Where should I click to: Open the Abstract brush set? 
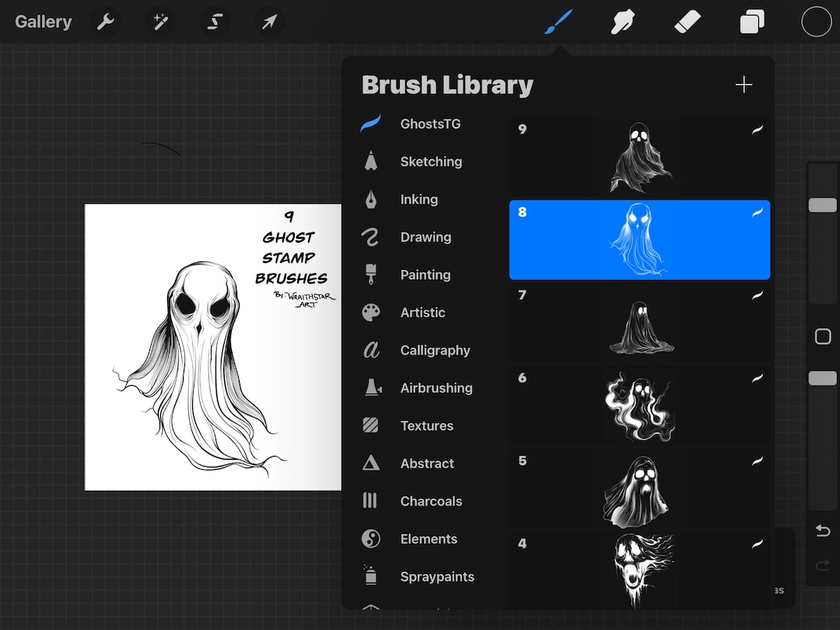point(427,464)
